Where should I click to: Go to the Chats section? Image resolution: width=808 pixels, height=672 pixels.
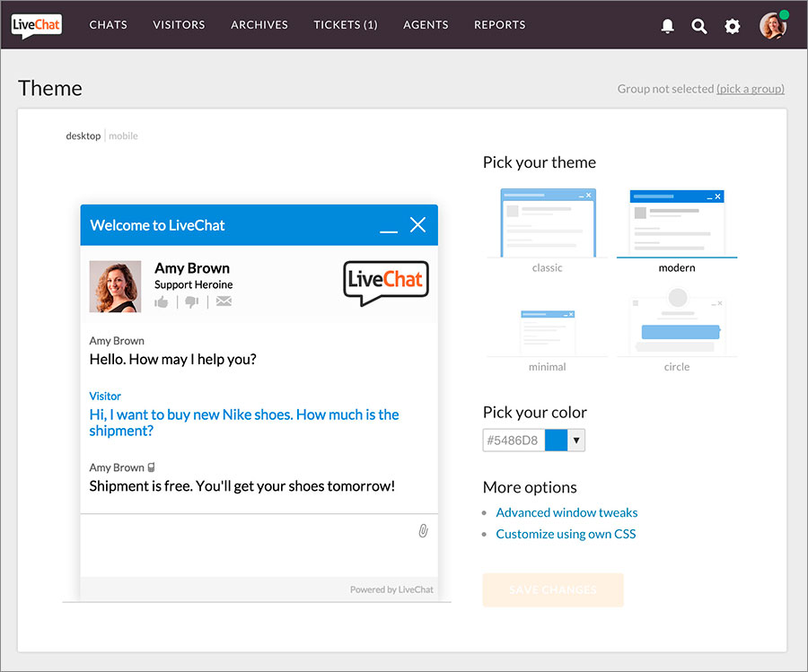pos(109,25)
